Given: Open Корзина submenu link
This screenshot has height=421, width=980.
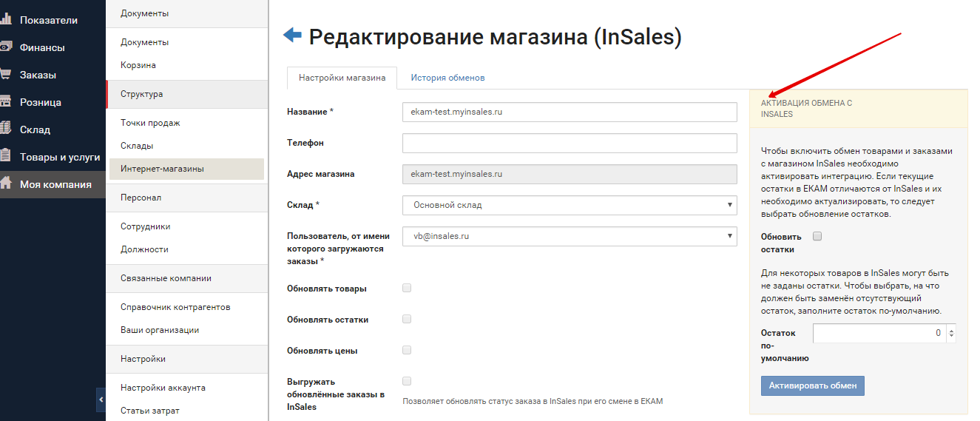Looking at the screenshot, I should [x=138, y=65].
